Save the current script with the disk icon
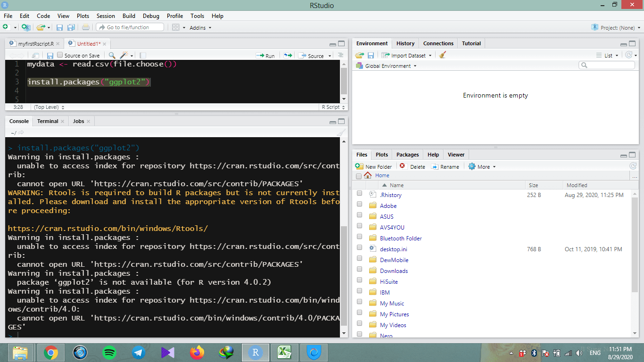The height and width of the screenshot is (362, 644). coord(59,27)
